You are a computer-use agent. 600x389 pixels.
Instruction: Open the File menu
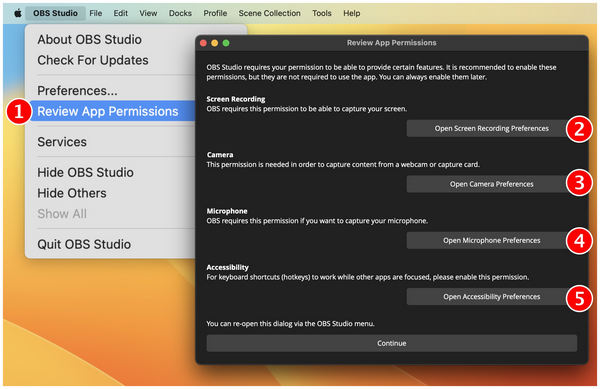(x=96, y=13)
